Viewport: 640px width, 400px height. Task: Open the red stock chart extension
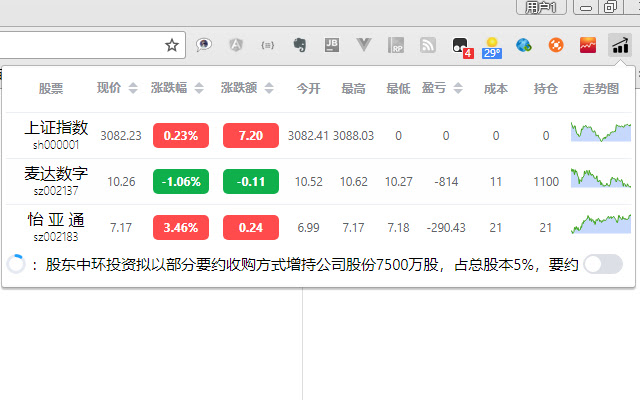point(588,45)
